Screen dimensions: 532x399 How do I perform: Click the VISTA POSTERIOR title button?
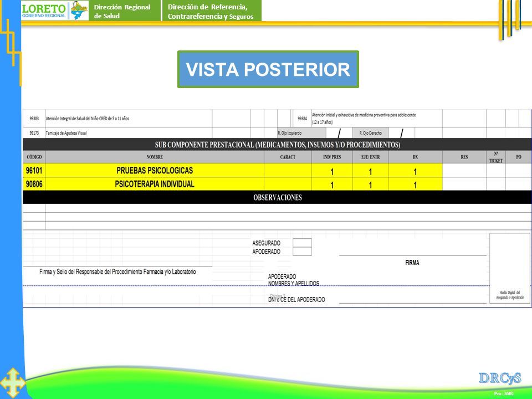(x=268, y=69)
